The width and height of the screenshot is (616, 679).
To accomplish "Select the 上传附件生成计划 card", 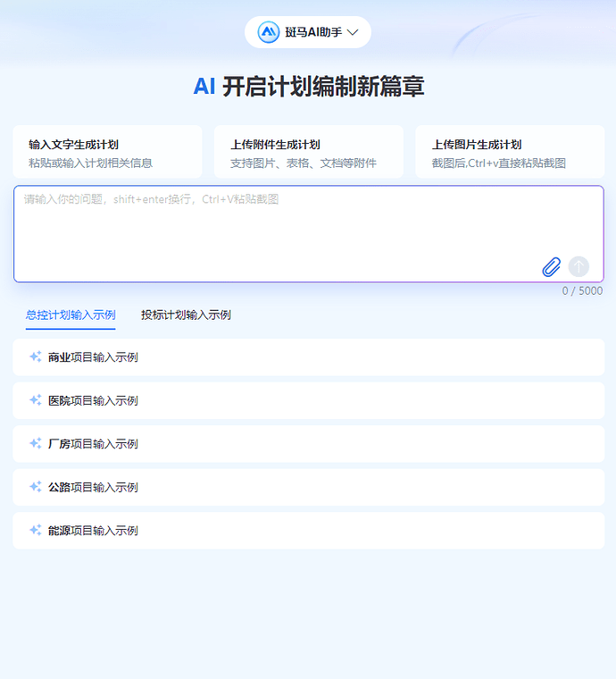I will point(308,152).
